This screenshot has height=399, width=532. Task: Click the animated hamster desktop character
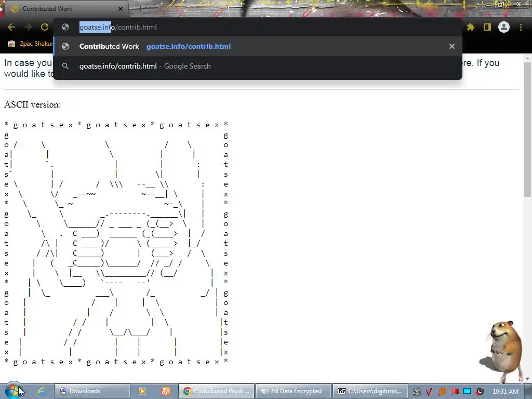[x=503, y=351]
